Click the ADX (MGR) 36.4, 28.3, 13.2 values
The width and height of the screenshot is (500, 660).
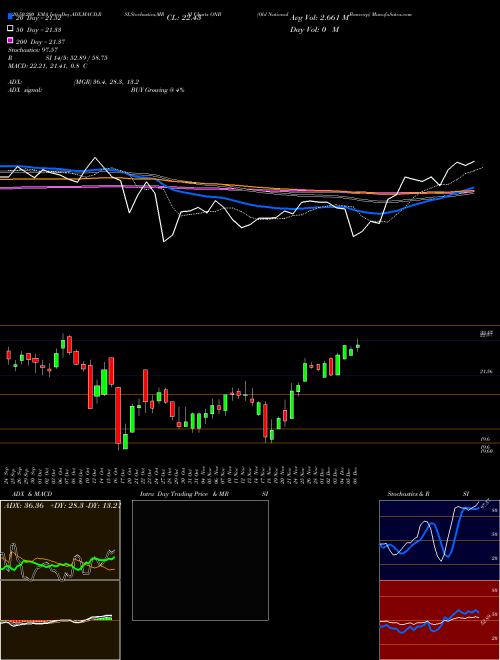click(x=106, y=82)
